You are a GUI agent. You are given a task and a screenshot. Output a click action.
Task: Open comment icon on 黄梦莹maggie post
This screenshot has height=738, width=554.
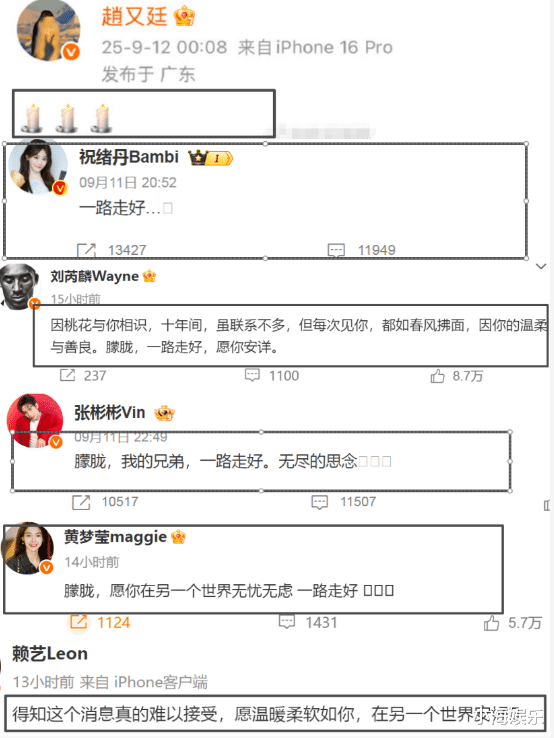pos(287,622)
